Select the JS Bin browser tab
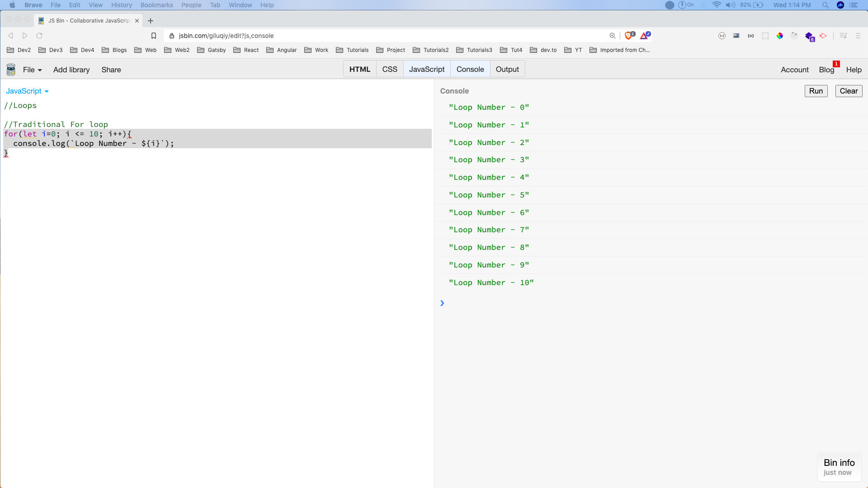The image size is (868, 488). (89, 21)
